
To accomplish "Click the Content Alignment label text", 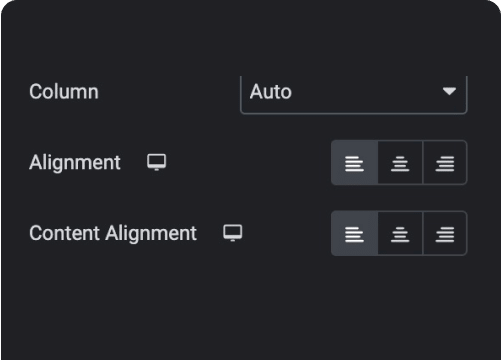I will click(113, 233).
